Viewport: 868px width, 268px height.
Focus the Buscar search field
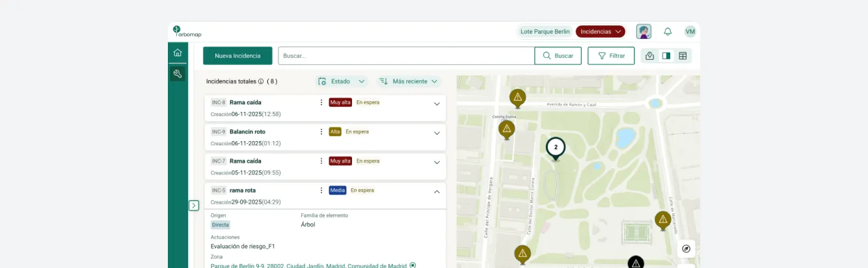coord(407,56)
